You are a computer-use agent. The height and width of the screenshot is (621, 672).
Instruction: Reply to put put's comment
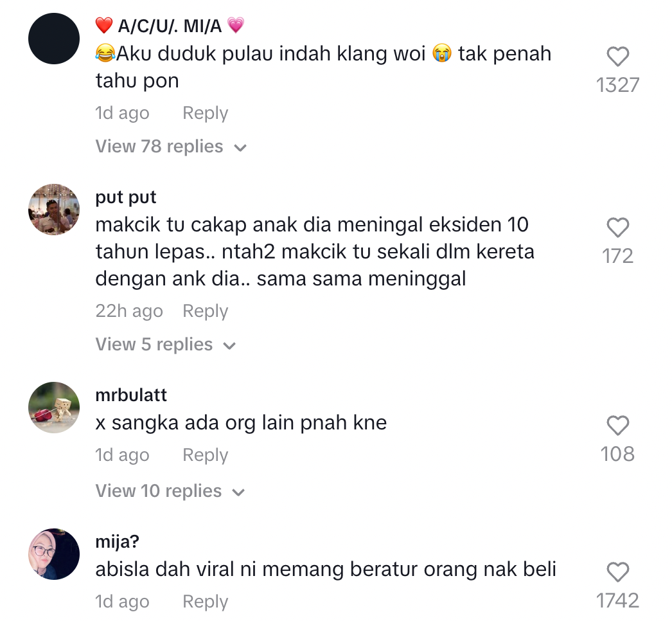206,311
